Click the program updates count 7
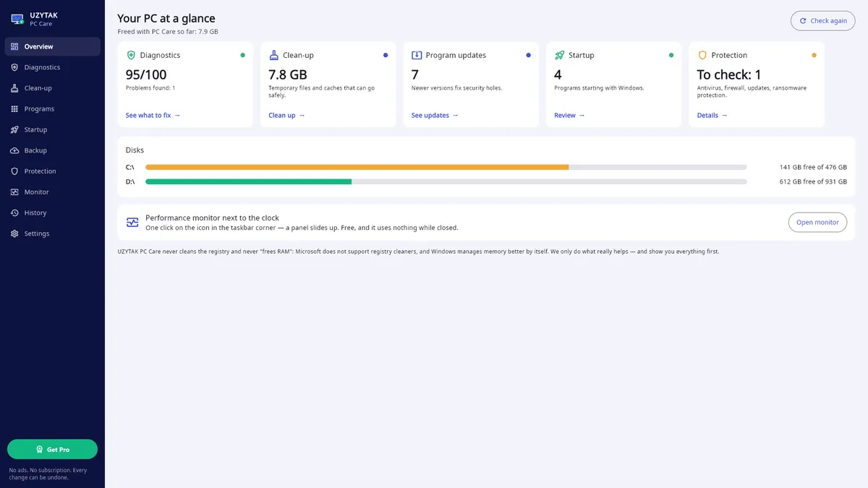This screenshot has width=868, height=488. click(415, 74)
